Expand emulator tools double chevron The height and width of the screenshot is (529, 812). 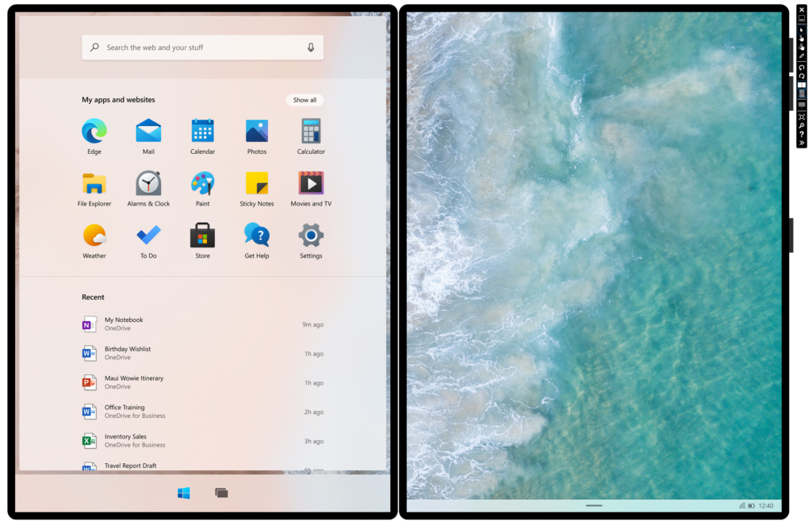point(802,143)
